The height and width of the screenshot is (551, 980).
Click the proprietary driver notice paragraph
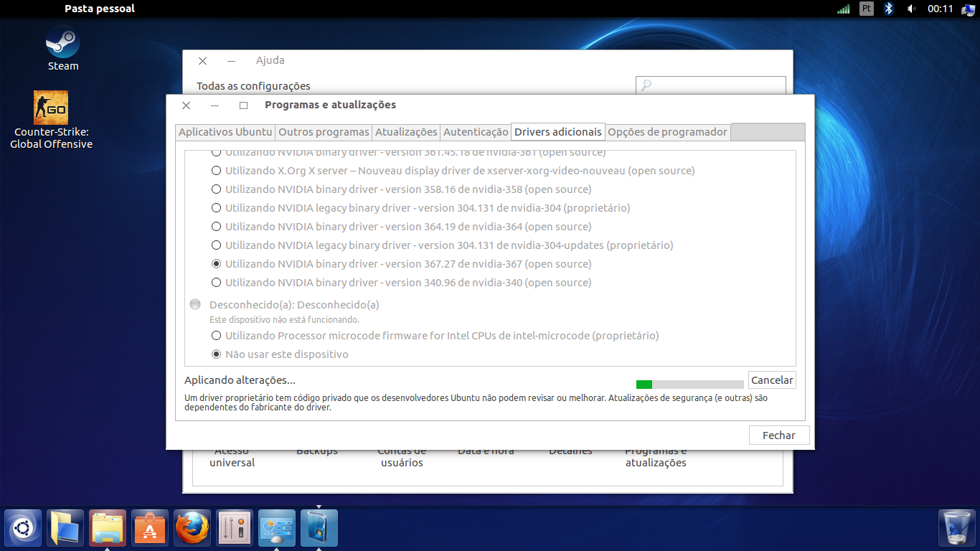[476, 402]
